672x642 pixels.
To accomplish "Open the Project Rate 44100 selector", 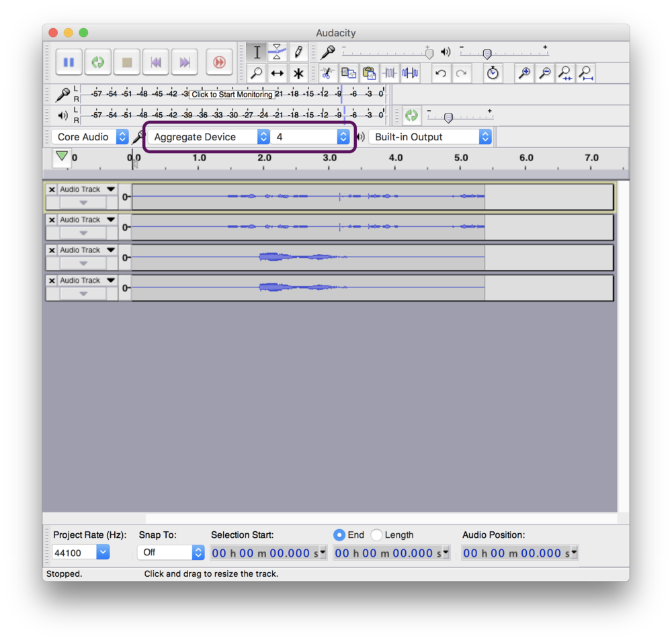I will point(80,551).
